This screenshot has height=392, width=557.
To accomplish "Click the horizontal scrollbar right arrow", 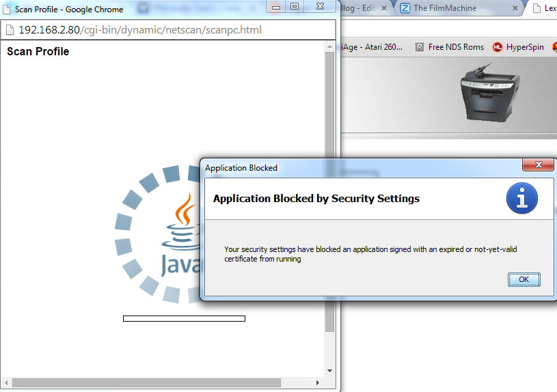I will point(318,382).
